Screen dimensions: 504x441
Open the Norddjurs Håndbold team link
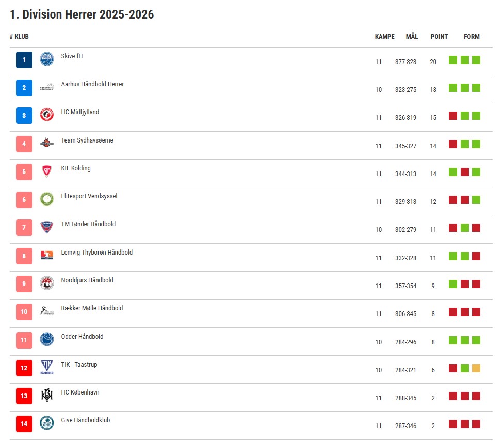pyautogui.click(x=87, y=280)
